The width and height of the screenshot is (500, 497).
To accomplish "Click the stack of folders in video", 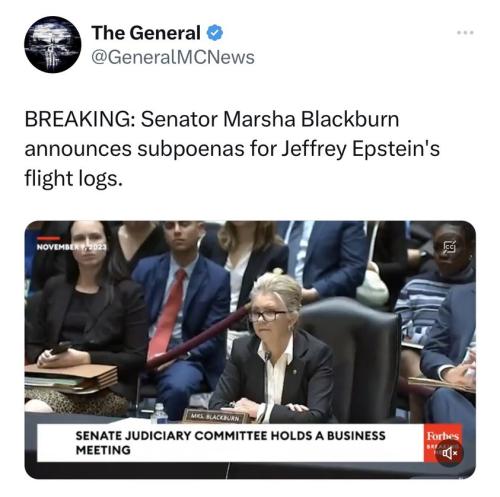I will [71, 379].
